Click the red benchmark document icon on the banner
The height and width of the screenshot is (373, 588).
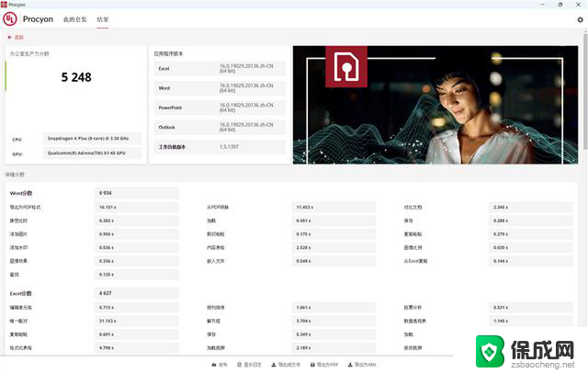pos(346,67)
